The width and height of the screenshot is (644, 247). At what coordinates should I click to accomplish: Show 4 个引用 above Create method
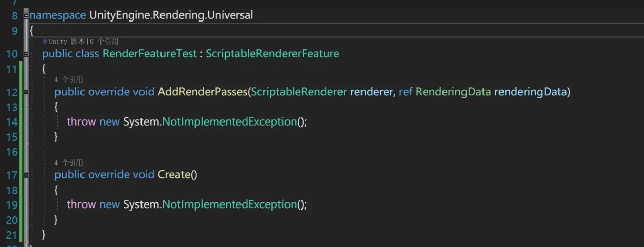pos(69,162)
